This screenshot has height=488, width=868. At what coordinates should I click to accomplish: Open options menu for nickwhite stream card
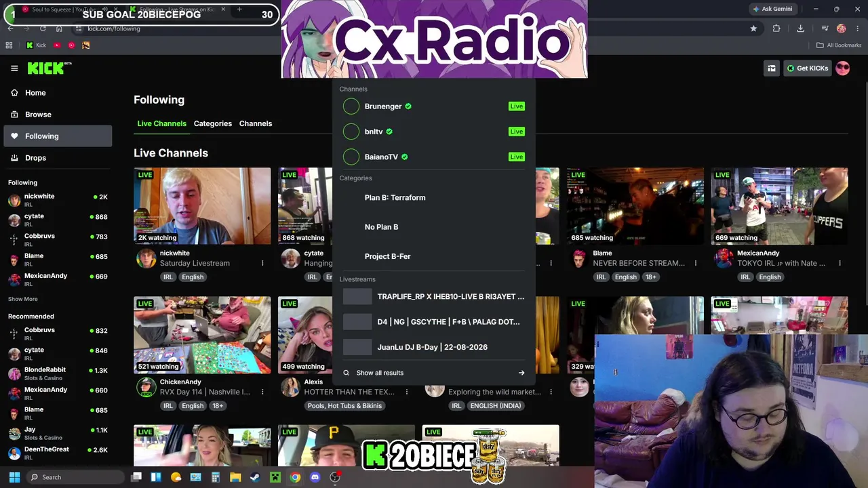(x=262, y=263)
